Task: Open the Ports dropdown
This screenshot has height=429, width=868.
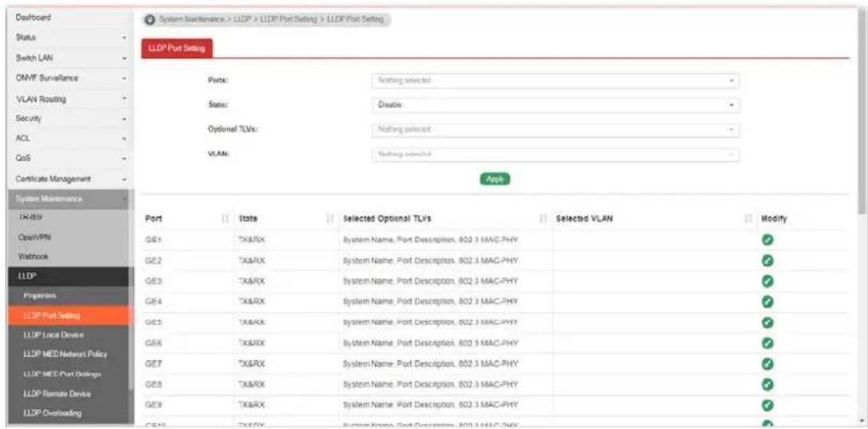Action: [556, 81]
